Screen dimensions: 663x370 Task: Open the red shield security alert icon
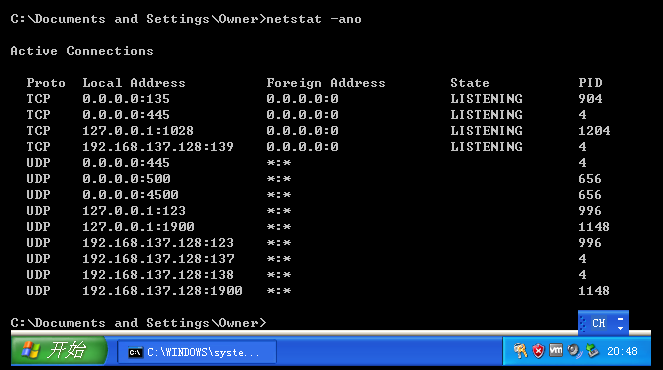click(538, 351)
